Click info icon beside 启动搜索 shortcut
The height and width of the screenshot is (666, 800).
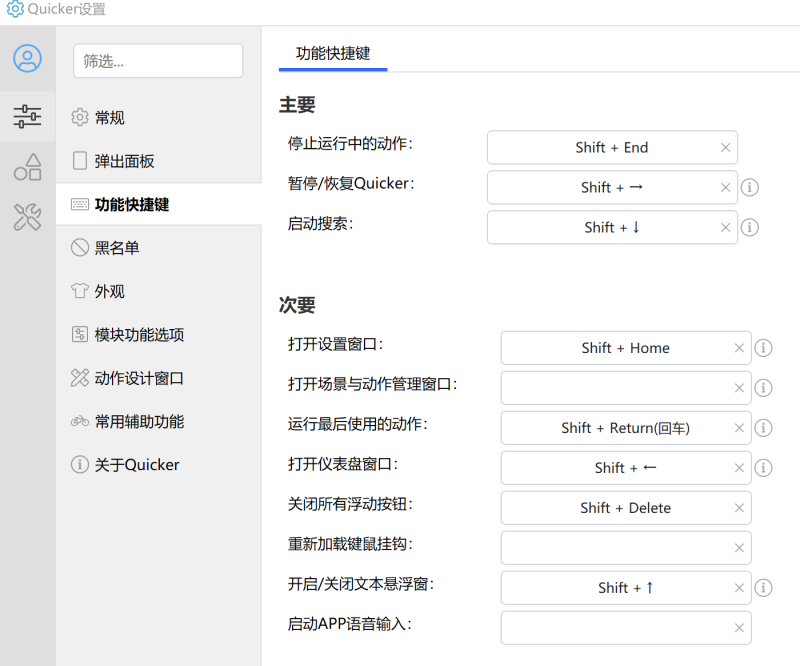pos(749,227)
